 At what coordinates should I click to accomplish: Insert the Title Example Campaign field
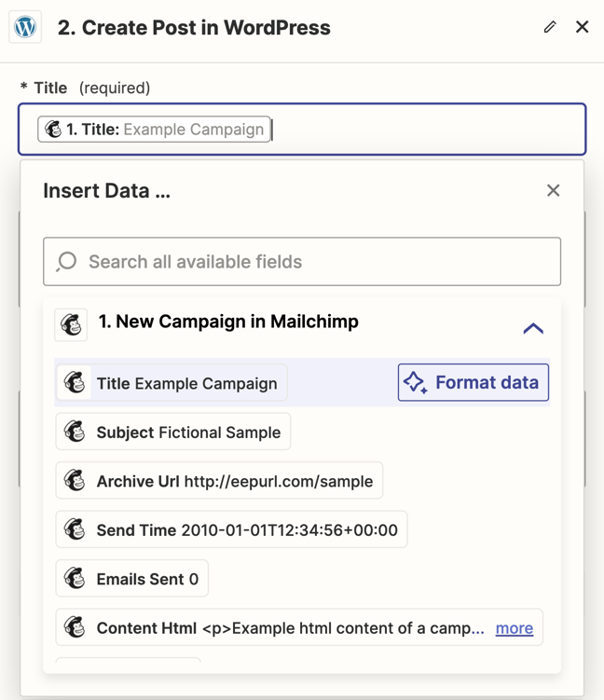(172, 383)
